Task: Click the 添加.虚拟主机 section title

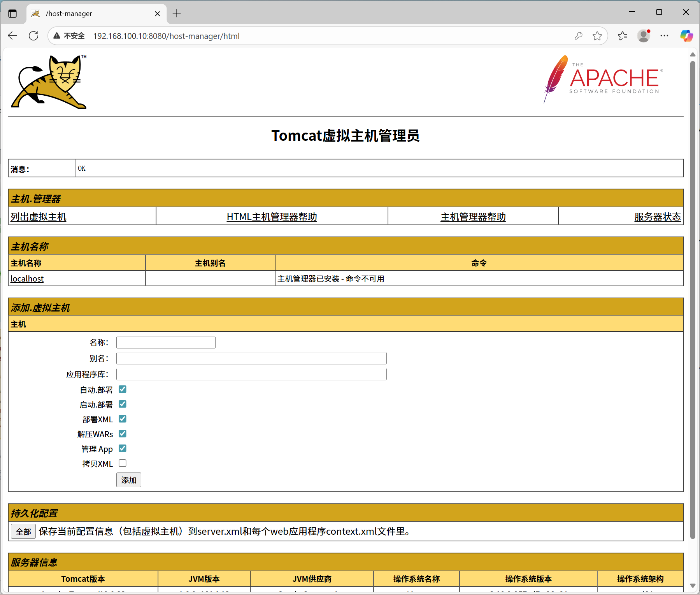Action: pyautogui.click(x=40, y=308)
